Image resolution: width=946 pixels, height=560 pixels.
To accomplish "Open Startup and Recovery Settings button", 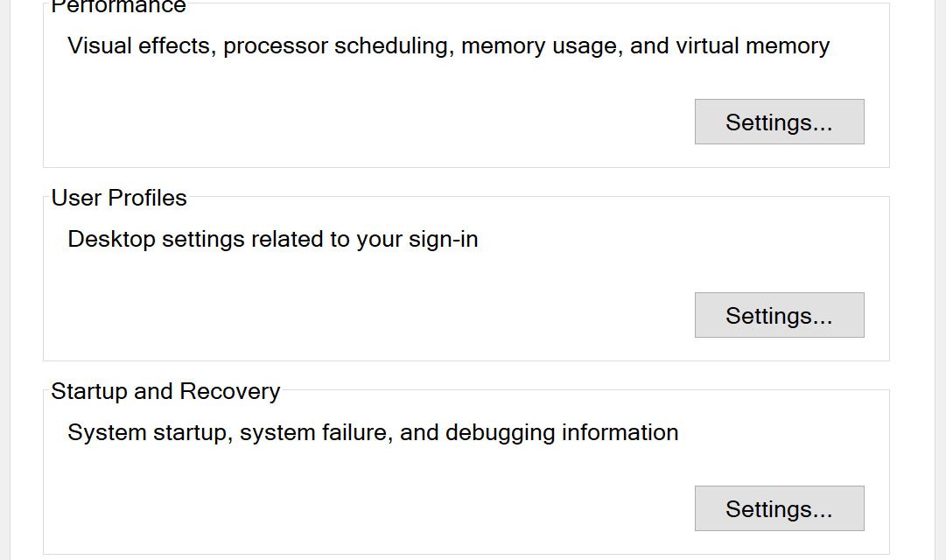I will (x=779, y=509).
